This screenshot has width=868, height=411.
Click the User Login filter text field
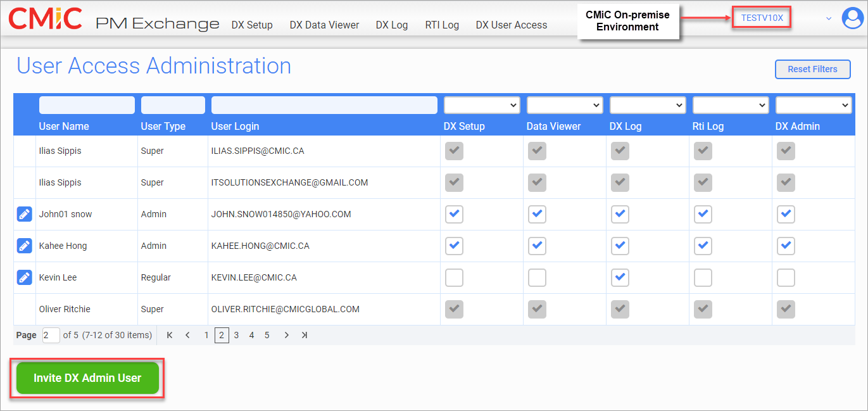(x=324, y=105)
